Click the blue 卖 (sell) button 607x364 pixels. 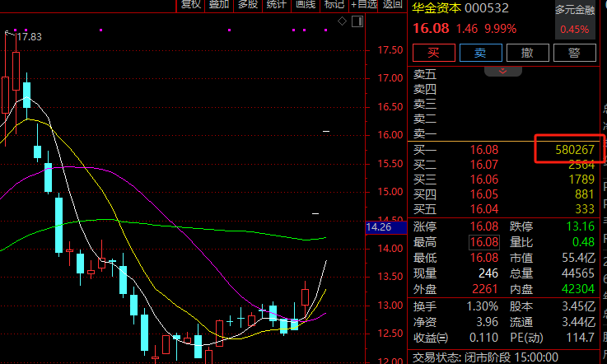point(480,53)
